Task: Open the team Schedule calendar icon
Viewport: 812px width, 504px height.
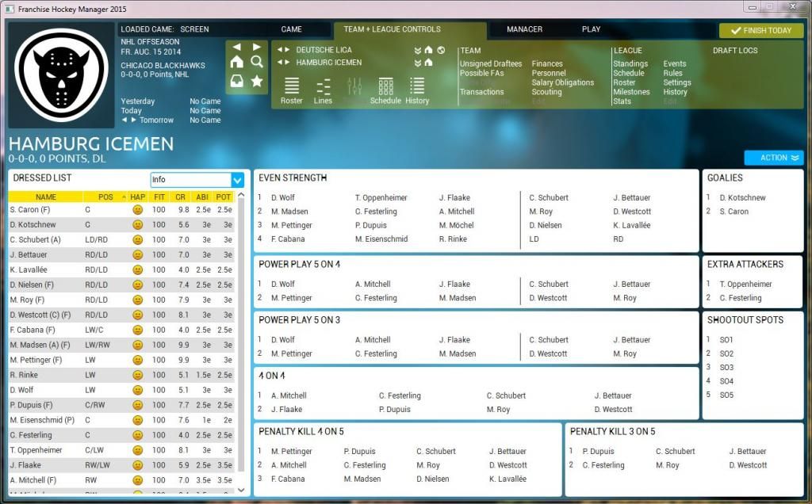Action: pos(385,91)
